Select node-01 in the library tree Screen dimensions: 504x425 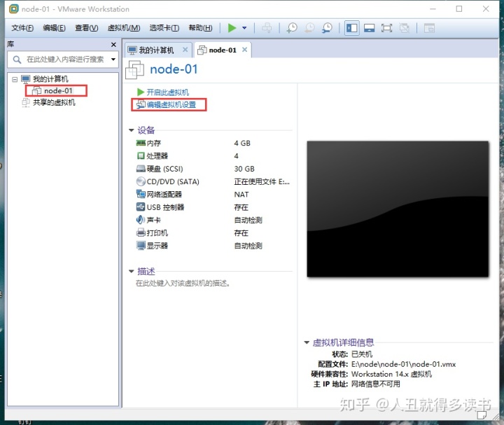pyautogui.click(x=58, y=91)
